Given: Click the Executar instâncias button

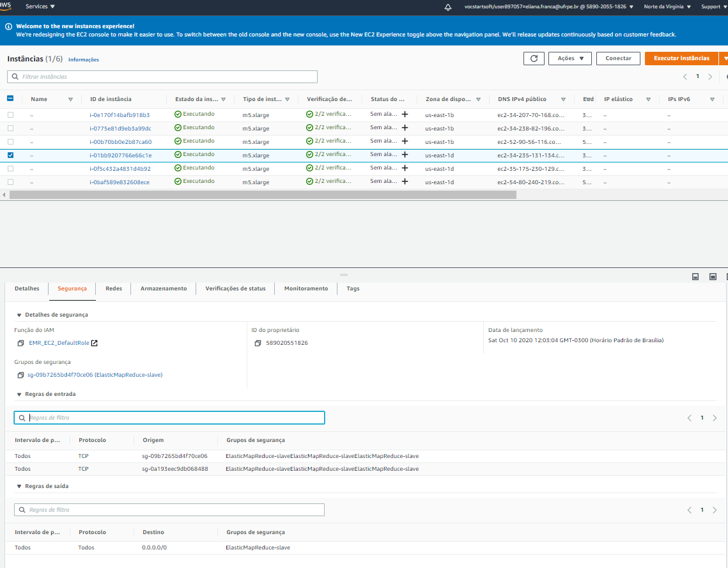Looking at the screenshot, I should tap(681, 58).
